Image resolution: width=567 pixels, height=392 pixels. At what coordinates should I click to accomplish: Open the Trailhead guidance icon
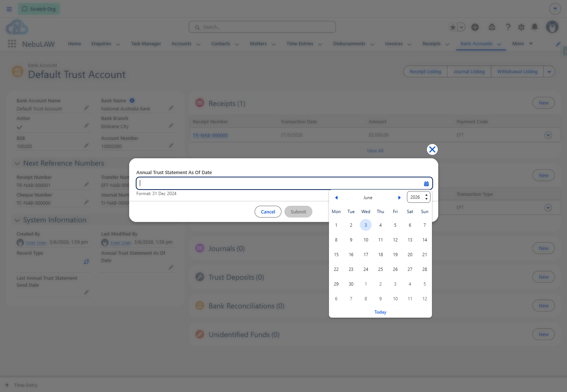click(x=492, y=27)
